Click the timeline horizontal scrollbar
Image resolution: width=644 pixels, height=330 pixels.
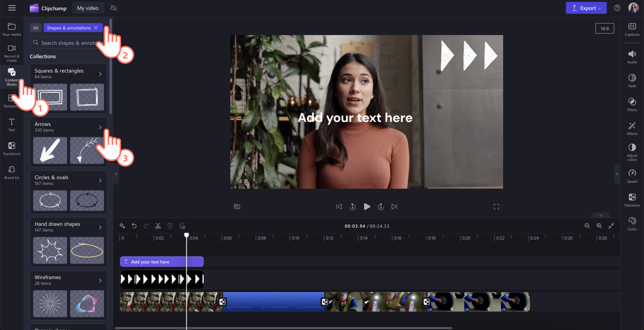click(283, 328)
